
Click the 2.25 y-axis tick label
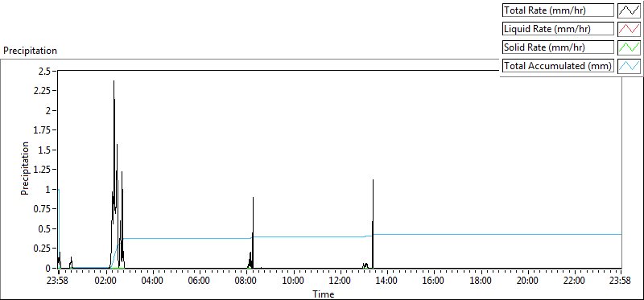43,91
